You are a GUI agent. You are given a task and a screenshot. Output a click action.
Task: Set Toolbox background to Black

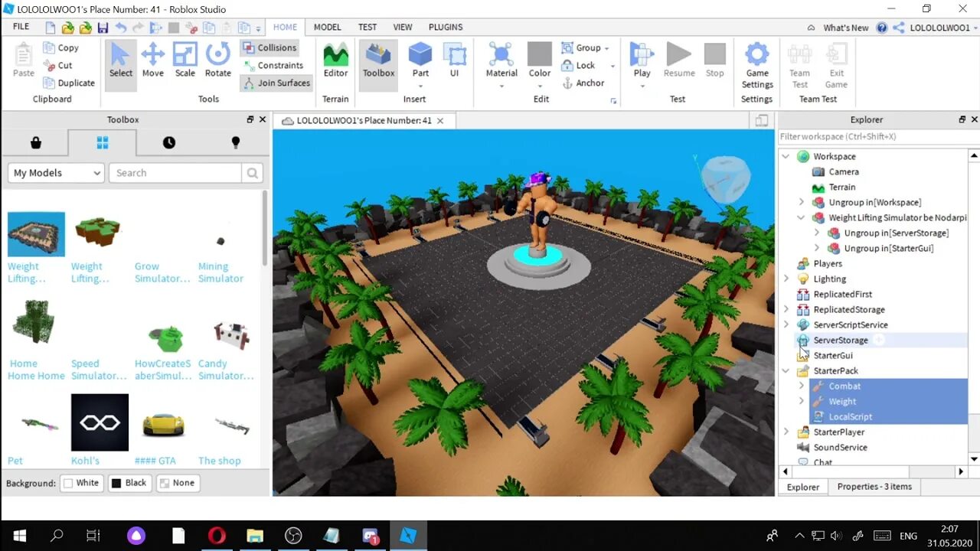(129, 483)
